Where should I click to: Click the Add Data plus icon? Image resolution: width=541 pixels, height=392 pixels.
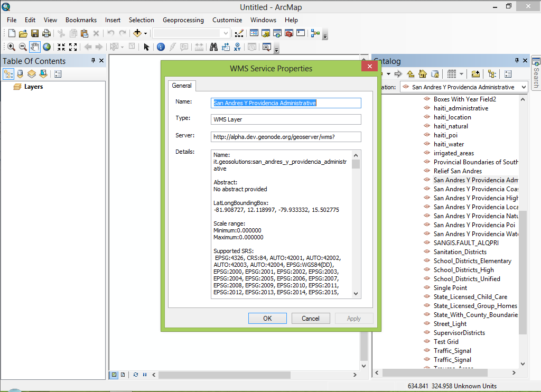(137, 33)
